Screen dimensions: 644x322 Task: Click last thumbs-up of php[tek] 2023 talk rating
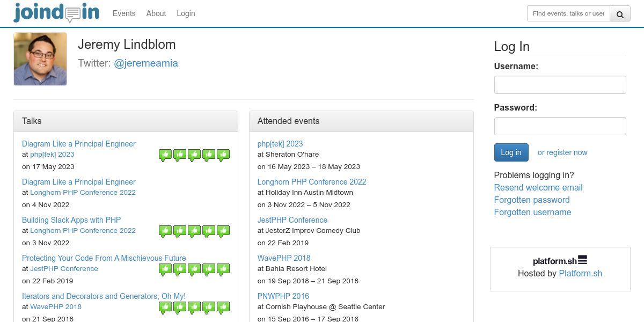(x=223, y=155)
